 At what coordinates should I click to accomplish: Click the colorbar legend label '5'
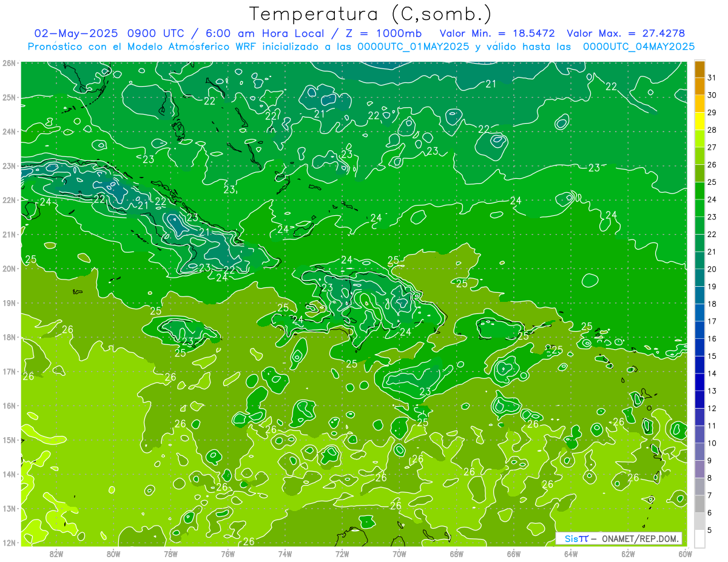click(709, 530)
